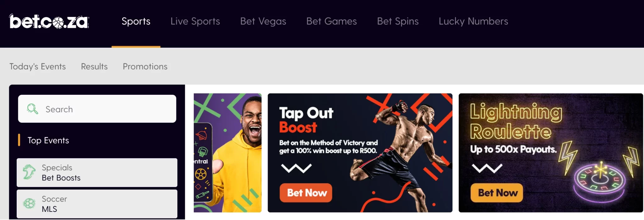Open Bet Spins page
This screenshot has height=220, width=644.
pos(398,21)
